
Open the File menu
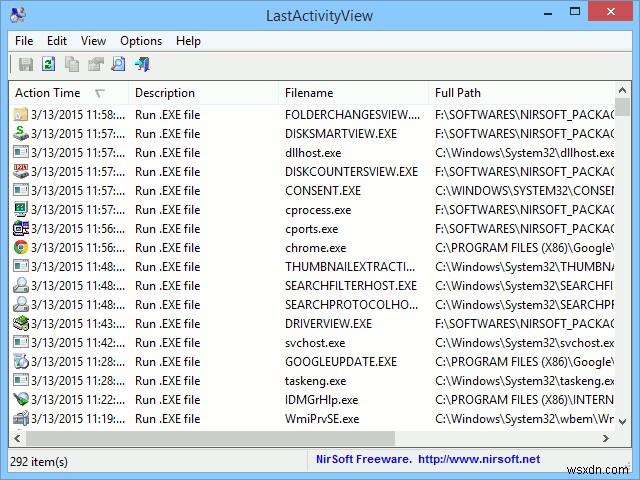click(24, 41)
